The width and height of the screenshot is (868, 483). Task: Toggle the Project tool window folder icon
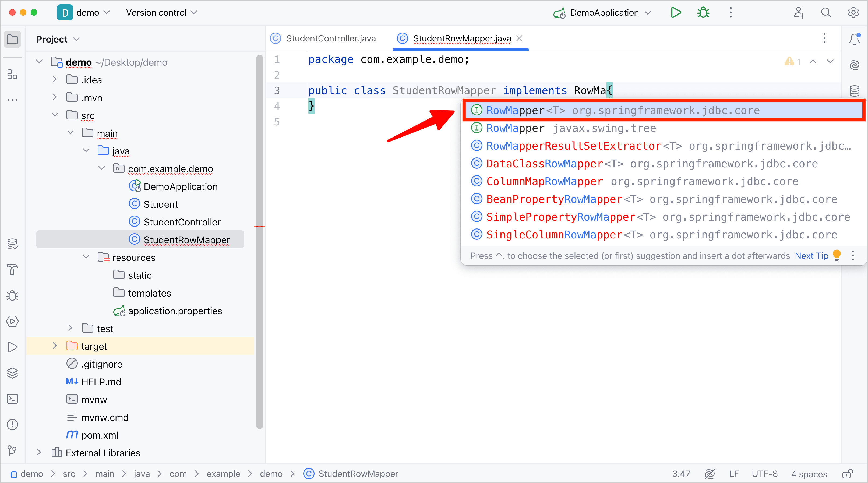coord(12,40)
